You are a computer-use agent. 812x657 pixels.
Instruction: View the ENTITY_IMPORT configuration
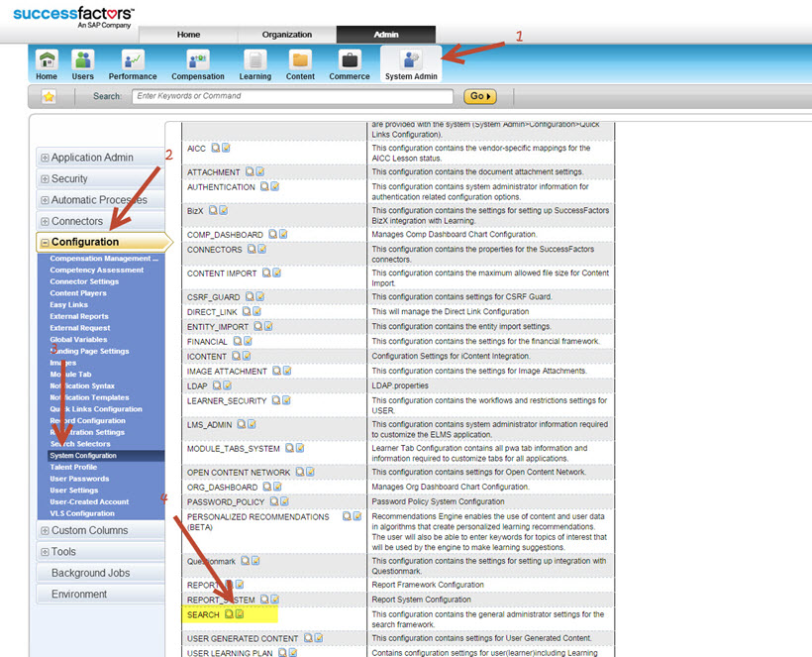pos(257,326)
